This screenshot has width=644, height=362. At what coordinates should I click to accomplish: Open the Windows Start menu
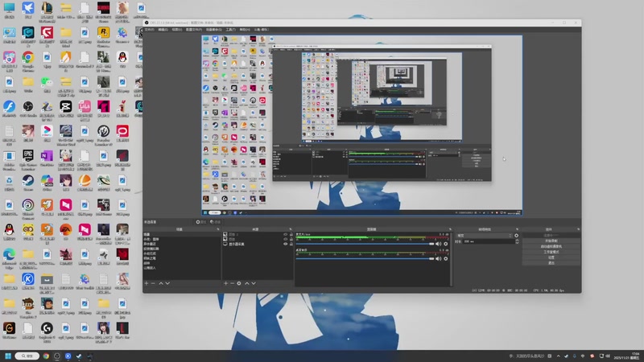pos(8,356)
